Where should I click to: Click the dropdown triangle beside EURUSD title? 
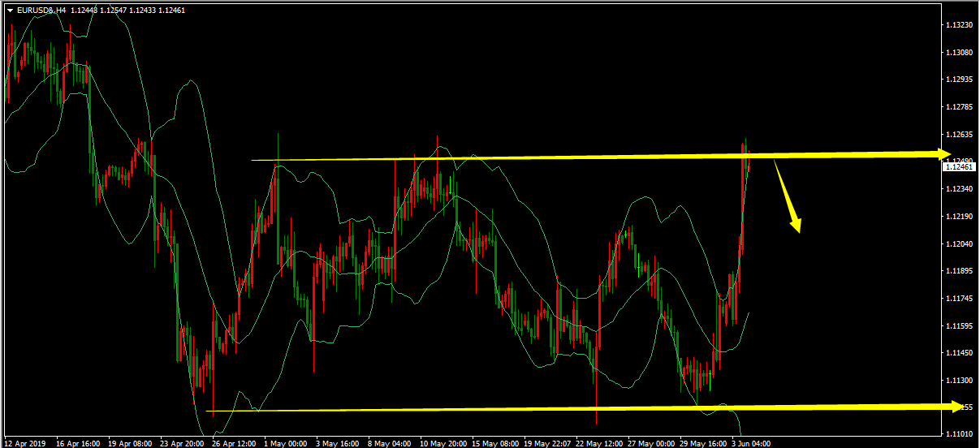click(10, 11)
